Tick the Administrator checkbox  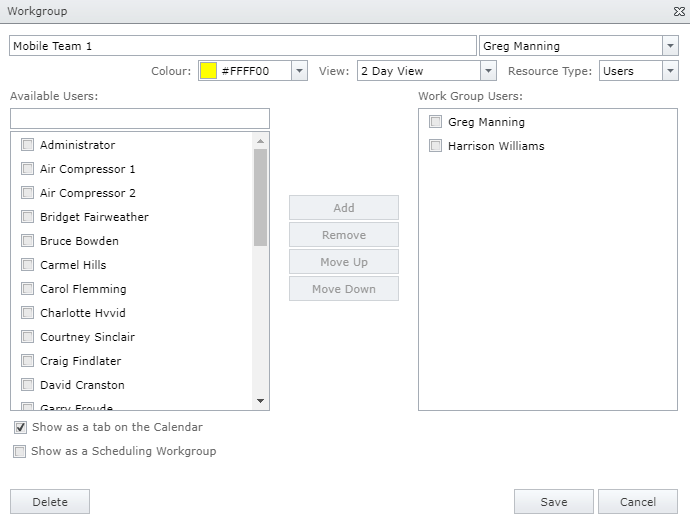[28, 145]
